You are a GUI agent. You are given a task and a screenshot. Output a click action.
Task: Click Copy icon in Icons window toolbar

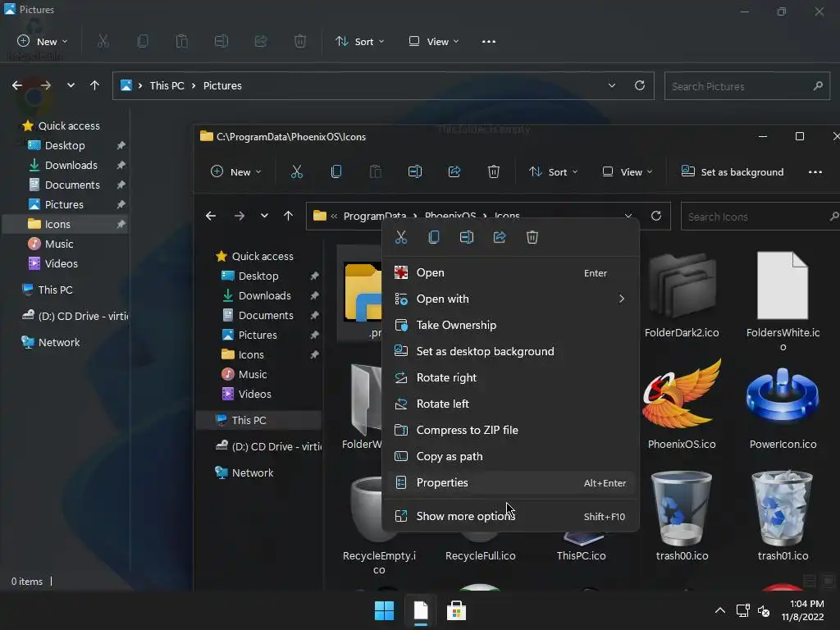tap(336, 172)
